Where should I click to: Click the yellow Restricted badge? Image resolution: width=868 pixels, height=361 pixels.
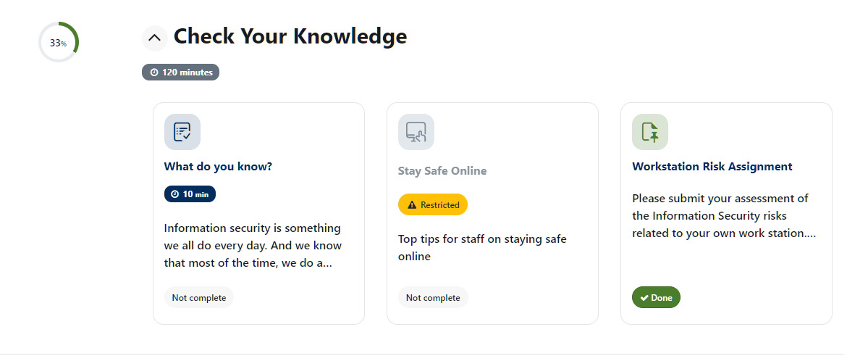tap(433, 204)
